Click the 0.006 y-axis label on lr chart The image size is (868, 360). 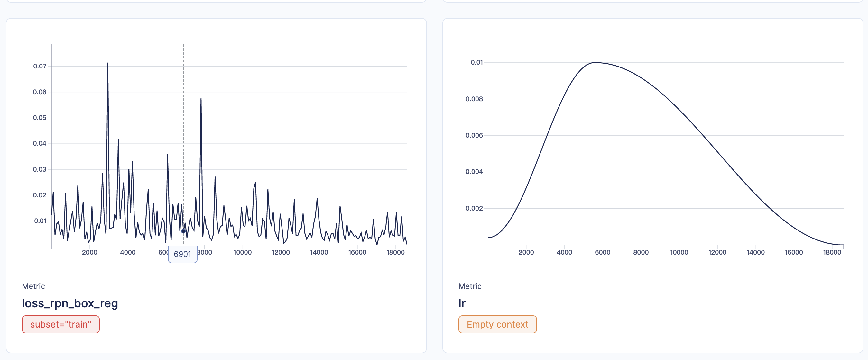point(474,135)
